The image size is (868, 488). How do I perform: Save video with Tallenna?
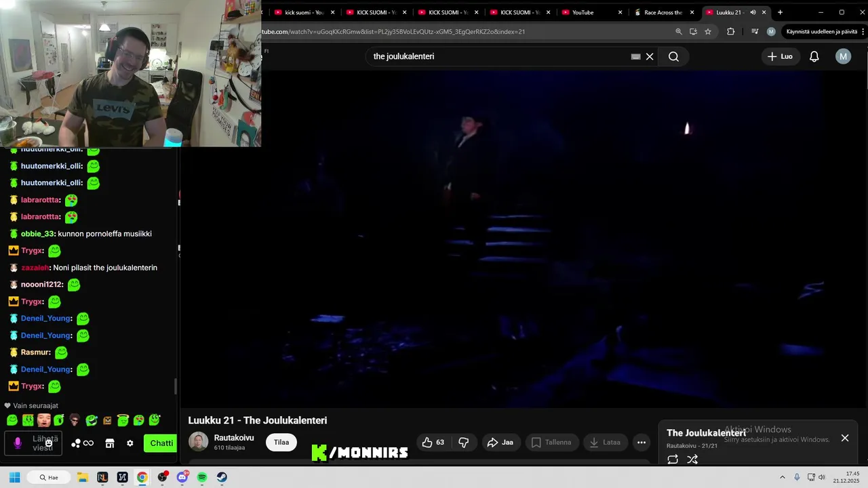(x=551, y=443)
